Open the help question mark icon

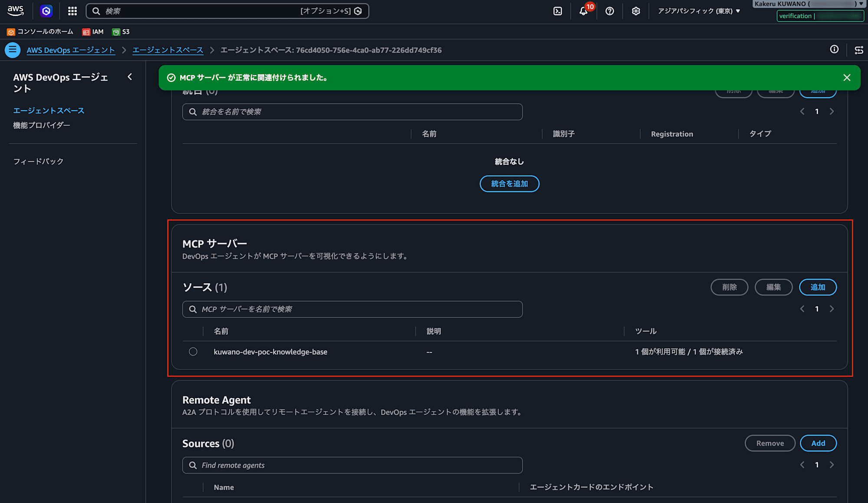[x=610, y=11]
